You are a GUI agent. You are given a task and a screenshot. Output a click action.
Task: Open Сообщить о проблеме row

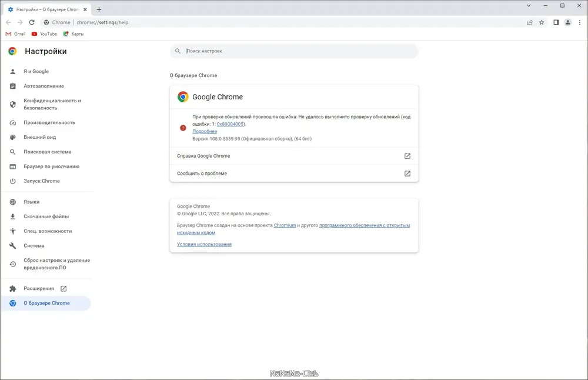tap(294, 174)
